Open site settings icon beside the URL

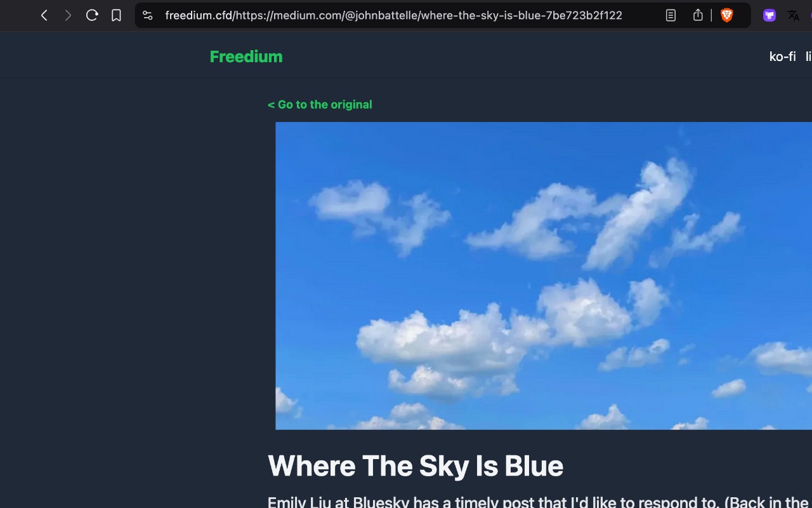(x=148, y=15)
